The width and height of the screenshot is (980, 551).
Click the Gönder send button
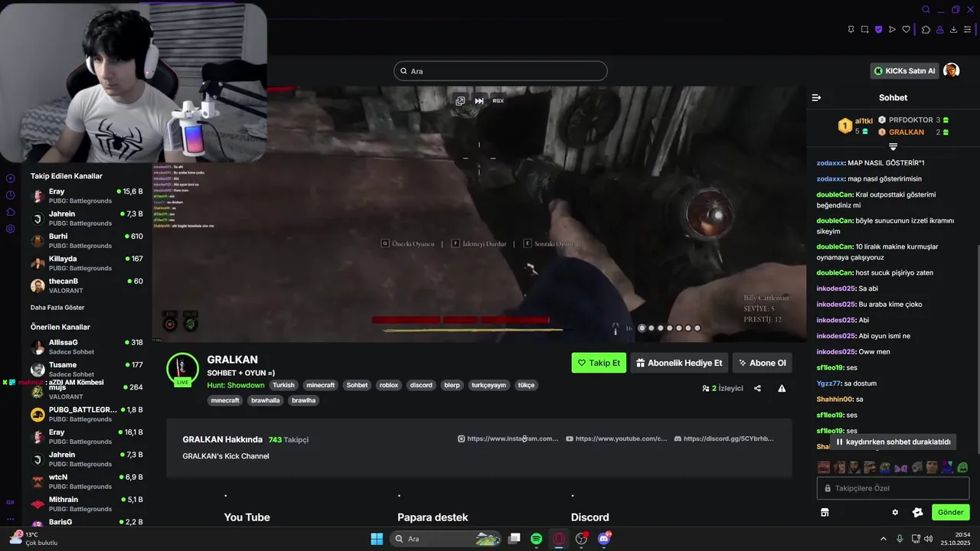(x=951, y=512)
